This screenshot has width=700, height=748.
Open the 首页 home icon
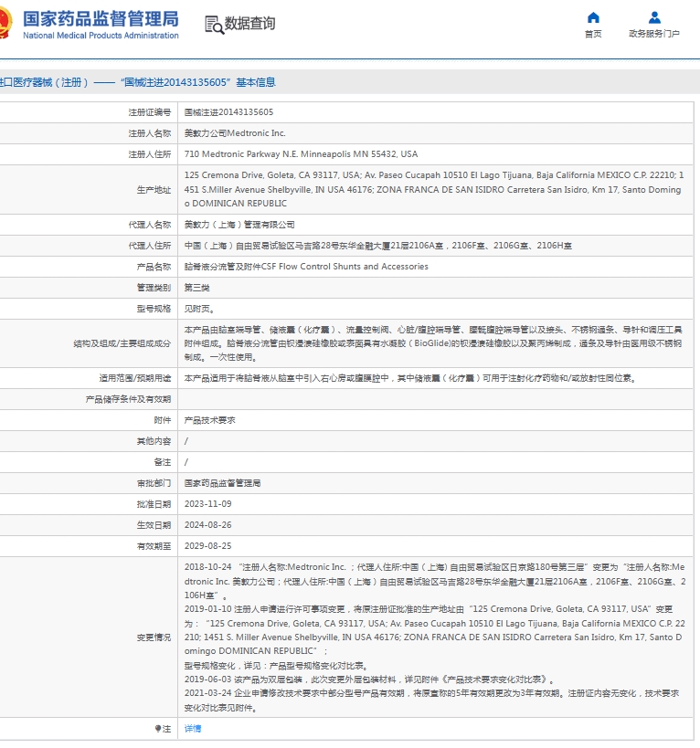pyautogui.click(x=593, y=17)
